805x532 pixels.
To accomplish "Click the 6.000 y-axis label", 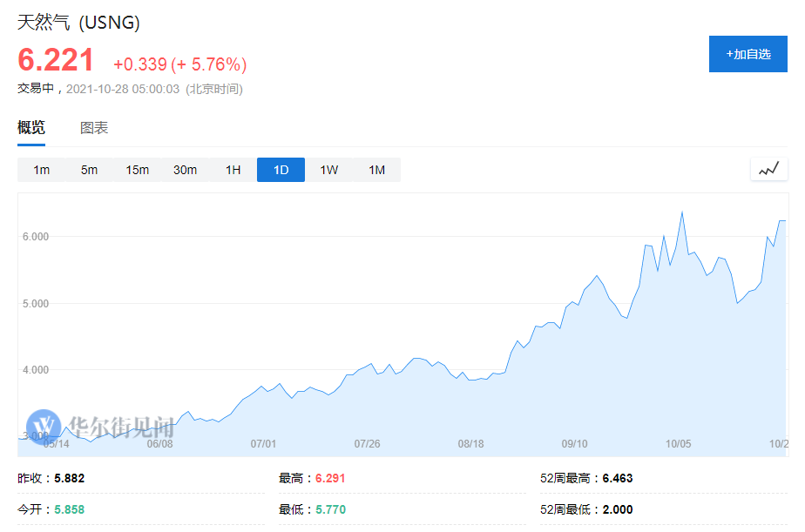I will click(x=36, y=237).
